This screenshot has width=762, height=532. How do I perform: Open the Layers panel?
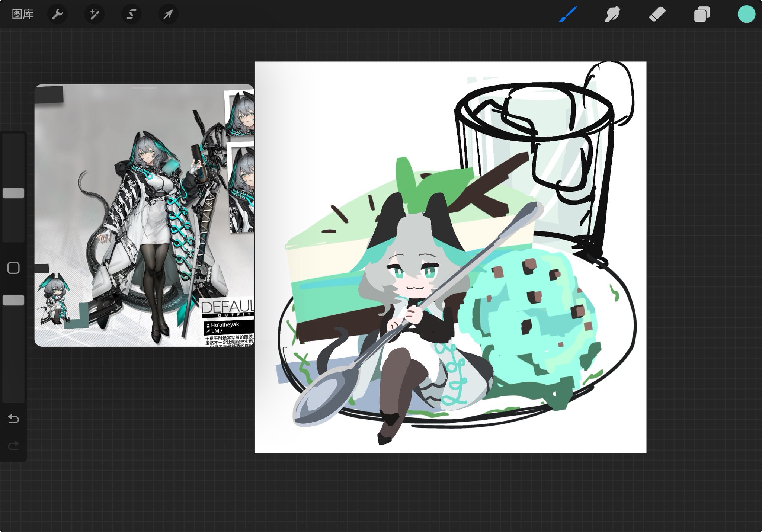click(702, 14)
